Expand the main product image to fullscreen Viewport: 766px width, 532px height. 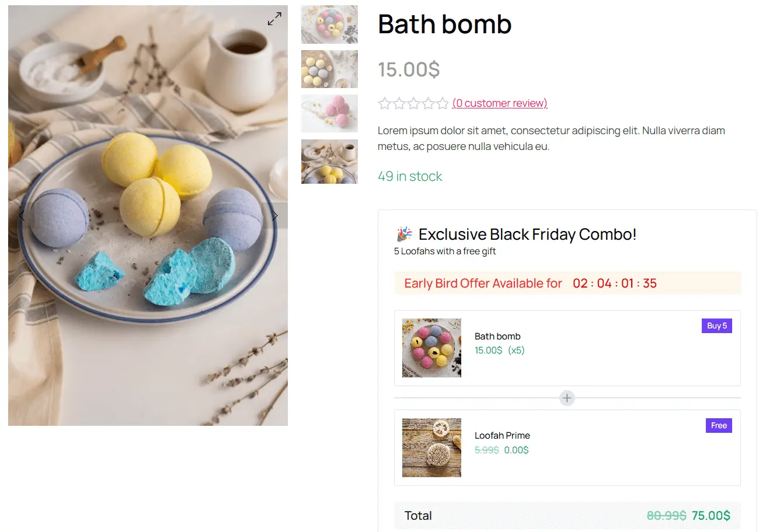pyautogui.click(x=274, y=18)
